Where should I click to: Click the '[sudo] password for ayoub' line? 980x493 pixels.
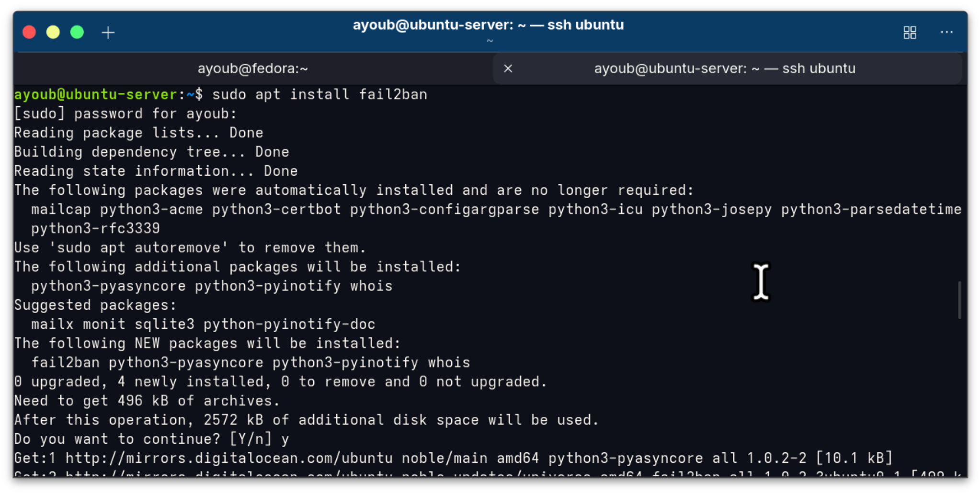(x=125, y=113)
